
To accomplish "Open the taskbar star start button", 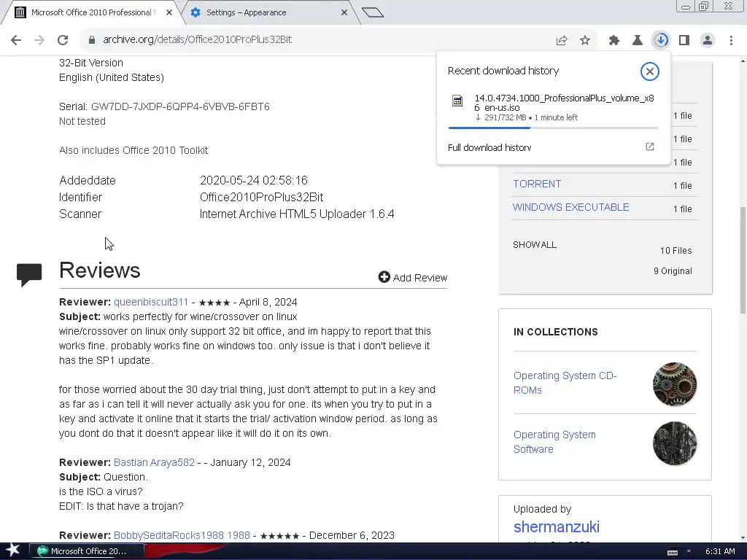I will pyautogui.click(x=12, y=551).
